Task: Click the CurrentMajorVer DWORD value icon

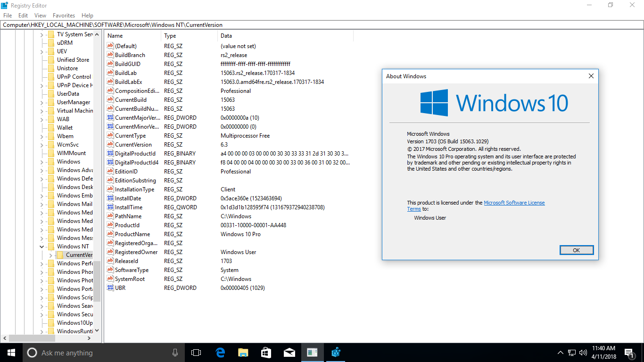Action: click(110, 118)
